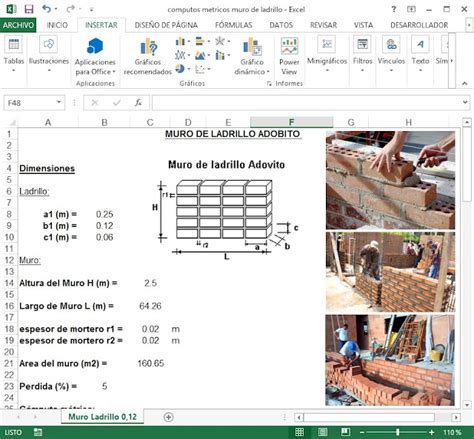Open the Ilustraciones group
This screenshot has width=474, height=439.
coord(49,54)
